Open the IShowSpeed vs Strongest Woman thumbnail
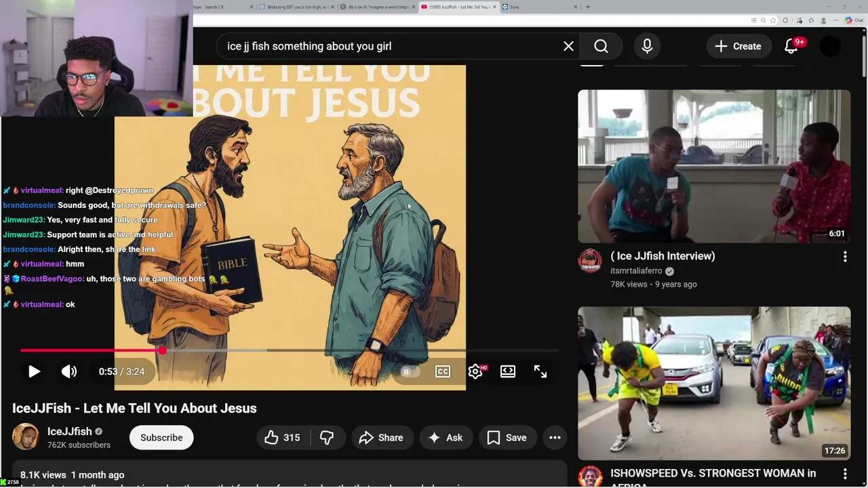Screen dimensions: 868x488 pos(714,383)
